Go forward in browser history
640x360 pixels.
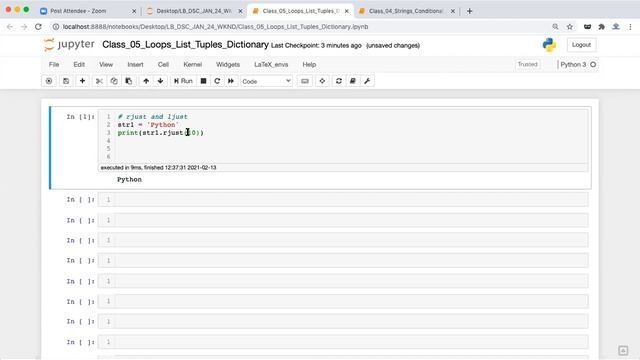pyautogui.click(x=24, y=27)
